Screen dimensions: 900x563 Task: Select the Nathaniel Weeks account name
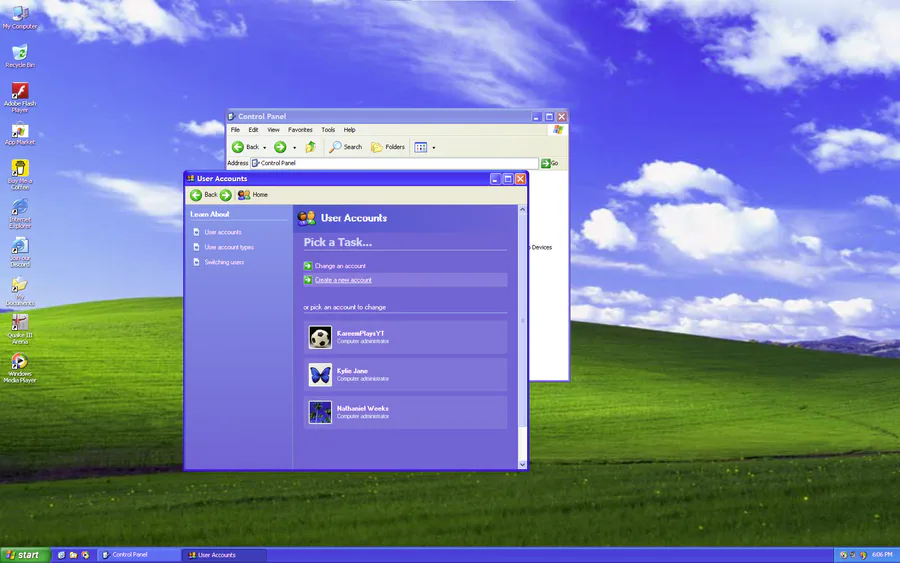pos(362,409)
